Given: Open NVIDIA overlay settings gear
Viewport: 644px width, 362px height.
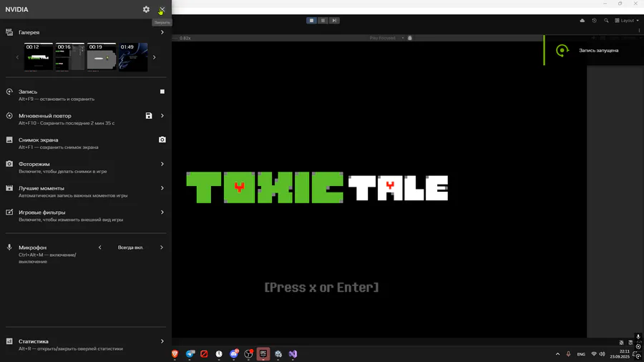Looking at the screenshot, I should point(146,9).
